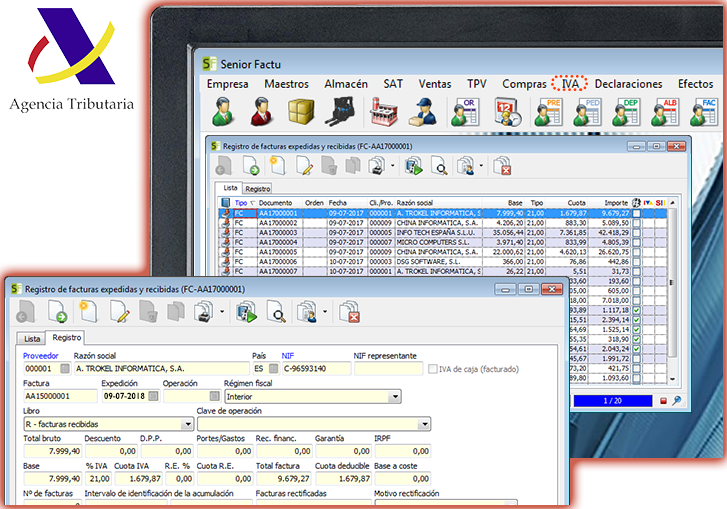Sort the list by Fecha column header
This screenshot has height=509, width=727.
click(347, 203)
